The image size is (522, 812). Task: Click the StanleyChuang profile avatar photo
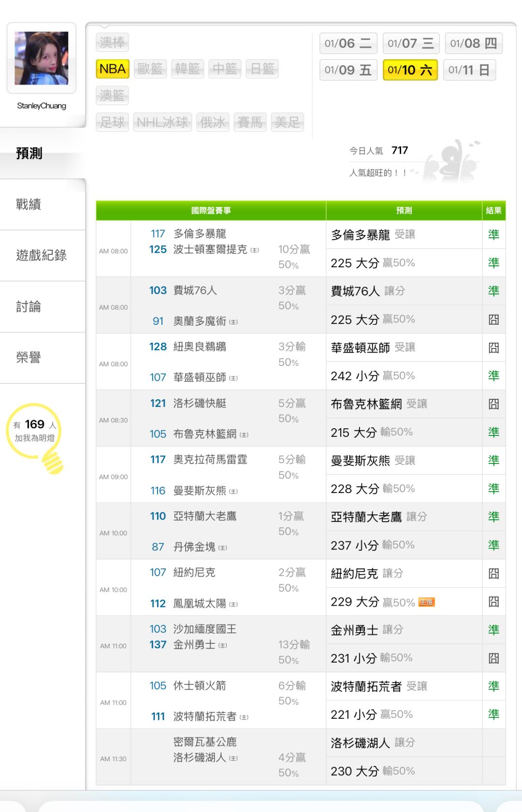(x=42, y=58)
